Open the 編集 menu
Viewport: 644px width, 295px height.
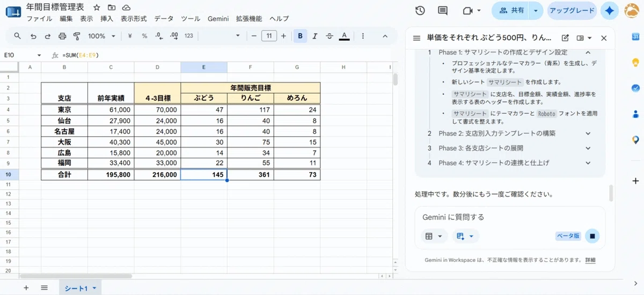[x=67, y=18]
